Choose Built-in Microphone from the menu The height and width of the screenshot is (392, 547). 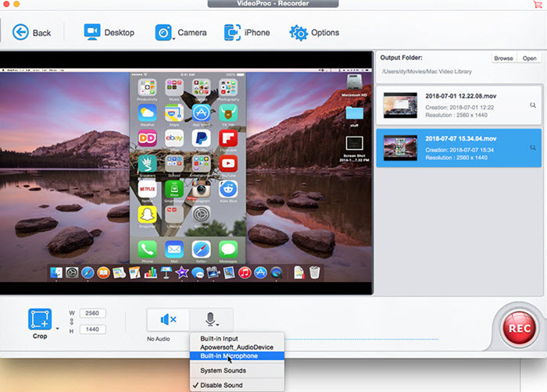click(x=229, y=356)
